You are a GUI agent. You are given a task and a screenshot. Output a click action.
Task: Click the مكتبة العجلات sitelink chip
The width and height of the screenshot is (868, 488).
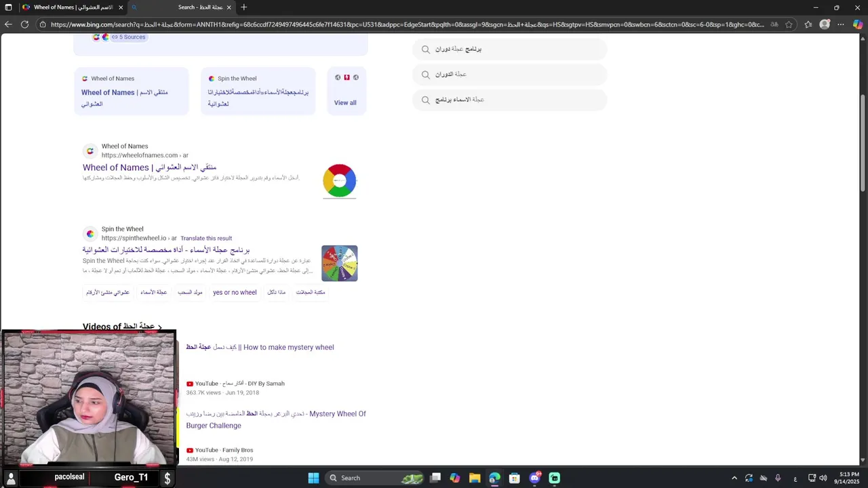[x=311, y=293]
